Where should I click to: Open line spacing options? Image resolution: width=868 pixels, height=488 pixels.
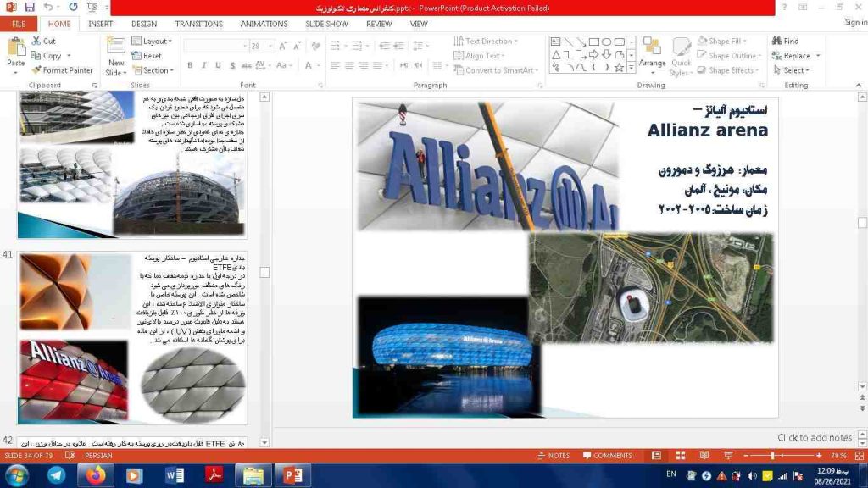coord(420,46)
